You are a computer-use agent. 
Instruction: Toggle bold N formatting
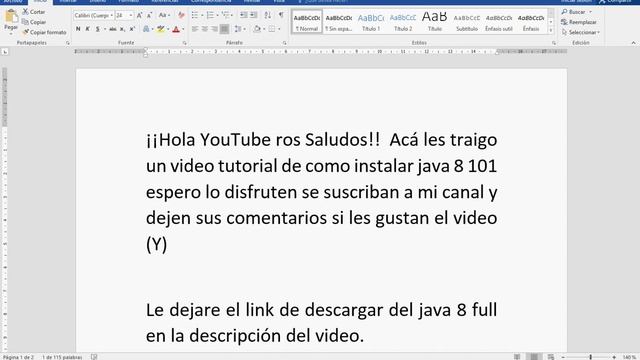pos(78,29)
